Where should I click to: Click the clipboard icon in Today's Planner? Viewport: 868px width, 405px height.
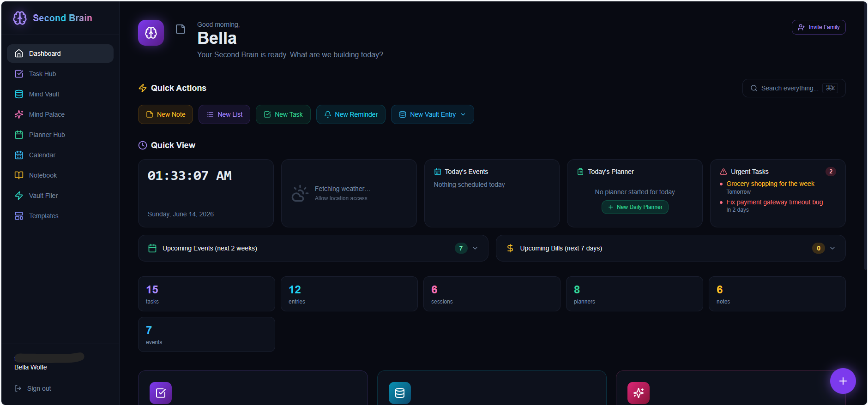click(x=580, y=172)
